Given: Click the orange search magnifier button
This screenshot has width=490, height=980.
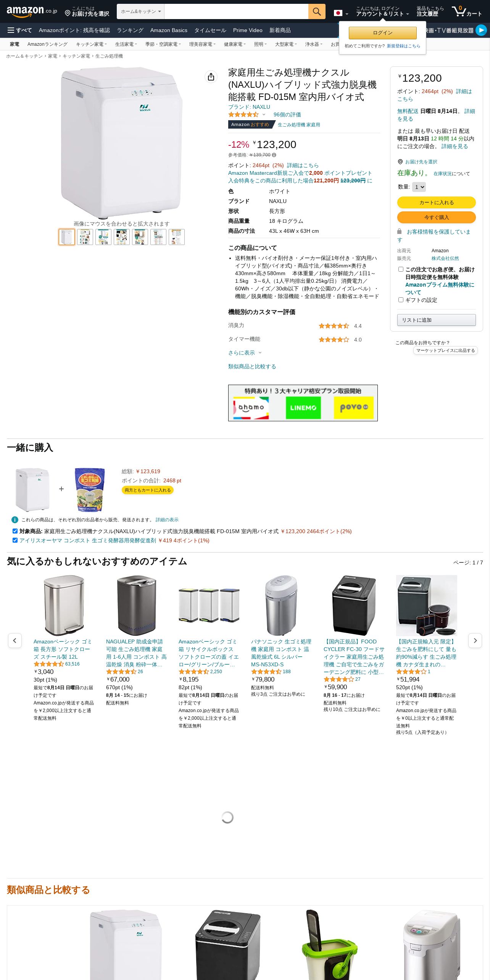Looking at the screenshot, I should click(x=317, y=11).
